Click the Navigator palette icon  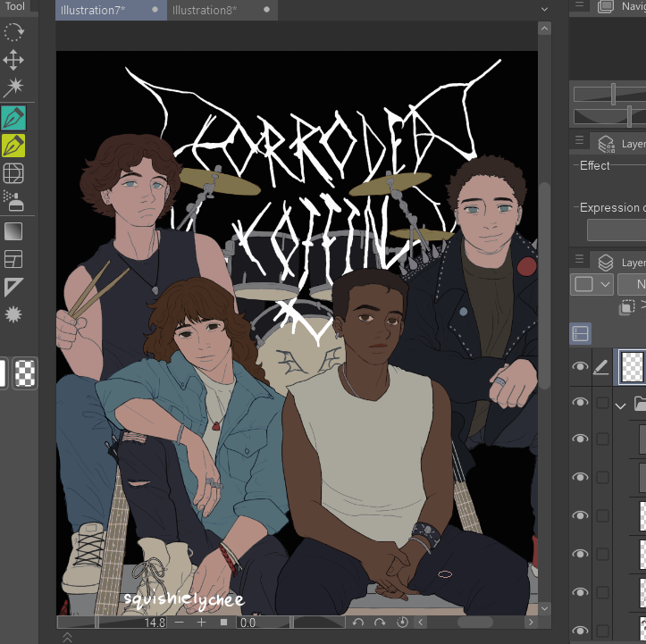[606, 6]
